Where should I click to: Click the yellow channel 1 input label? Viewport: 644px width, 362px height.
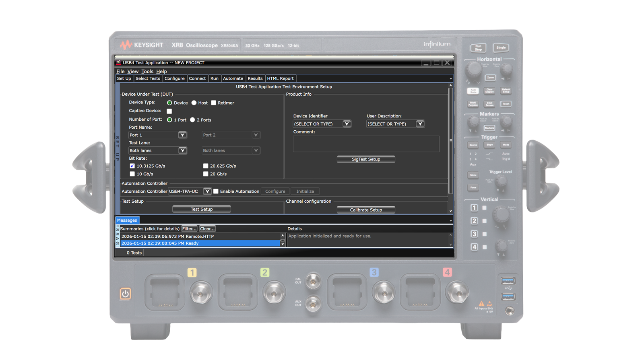point(192,273)
